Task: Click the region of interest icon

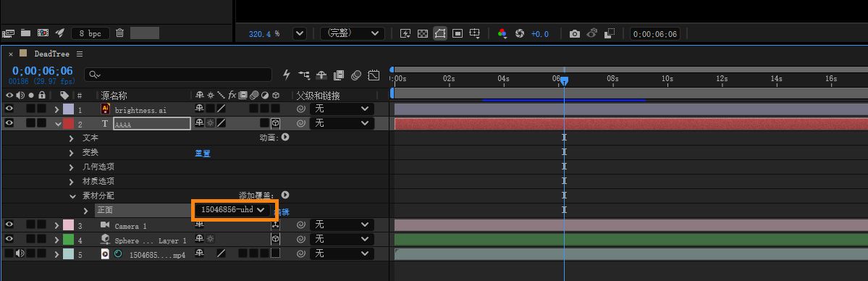Action: tap(458, 34)
